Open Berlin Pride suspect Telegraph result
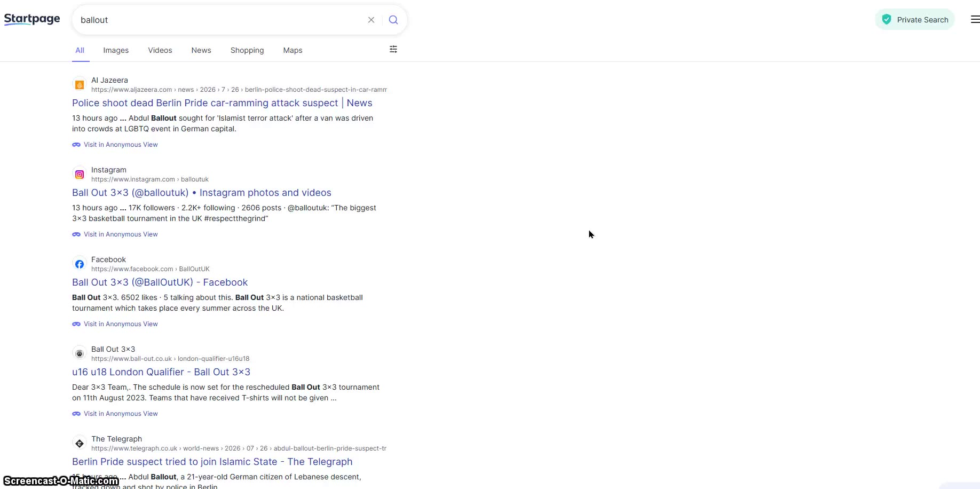 (212, 462)
